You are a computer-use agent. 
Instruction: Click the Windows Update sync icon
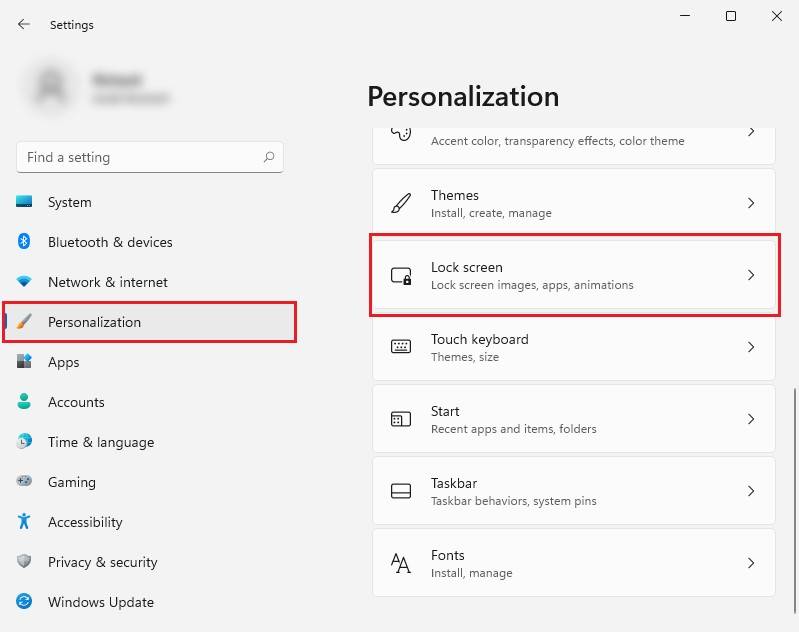[x=25, y=602]
